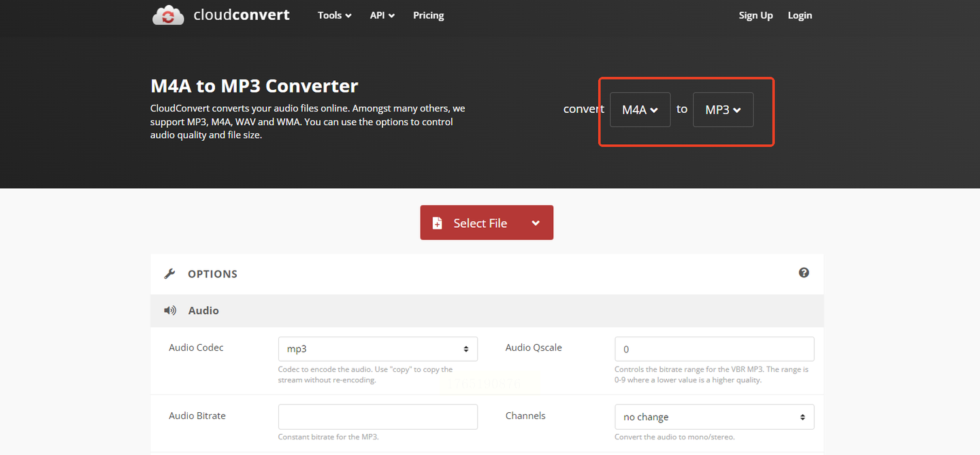The height and width of the screenshot is (455, 980).
Task: Click the speaker icon beside Audio
Action: (x=169, y=310)
